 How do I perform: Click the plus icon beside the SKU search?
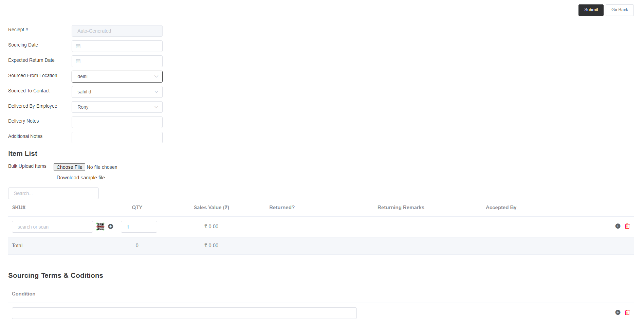click(x=111, y=226)
